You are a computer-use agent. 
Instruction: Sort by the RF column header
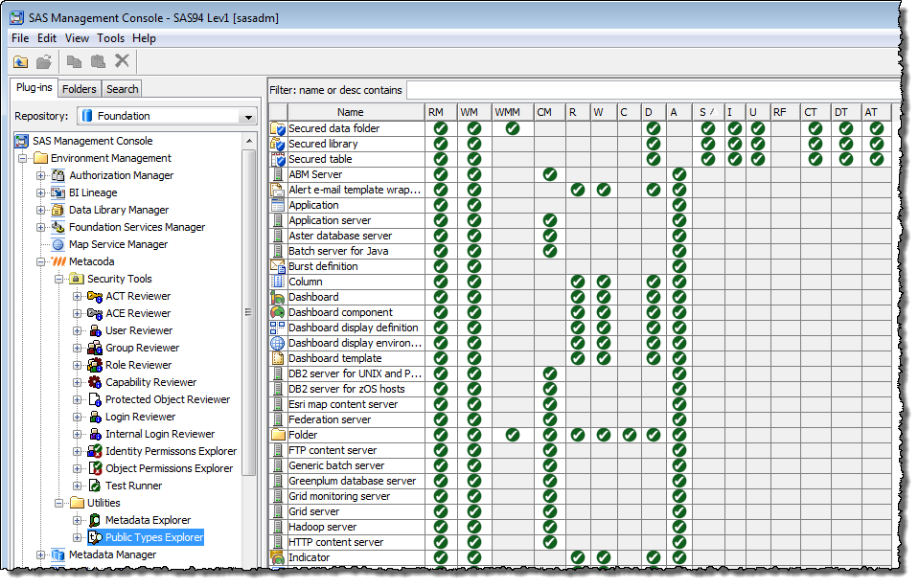[x=786, y=112]
